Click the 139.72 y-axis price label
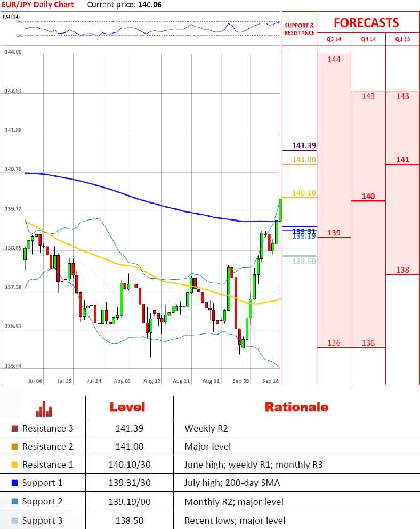Viewport: 420px width, 529px height. coord(13,209)
